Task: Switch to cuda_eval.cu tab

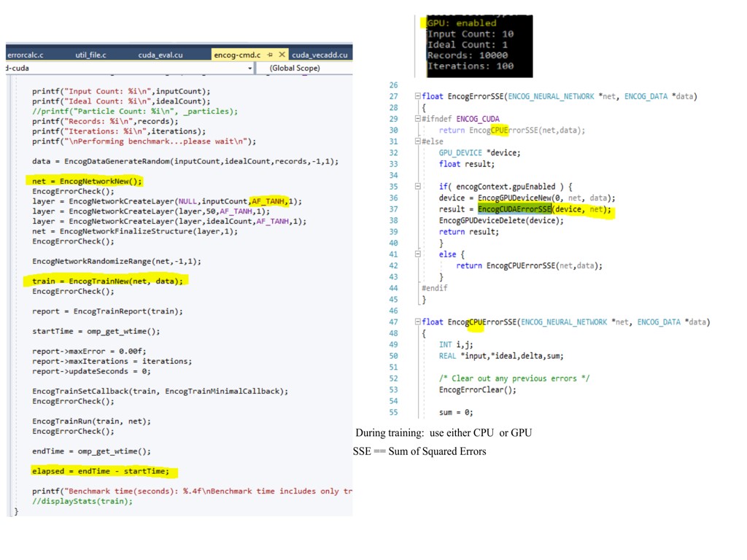Action: (x=160, y=55)
